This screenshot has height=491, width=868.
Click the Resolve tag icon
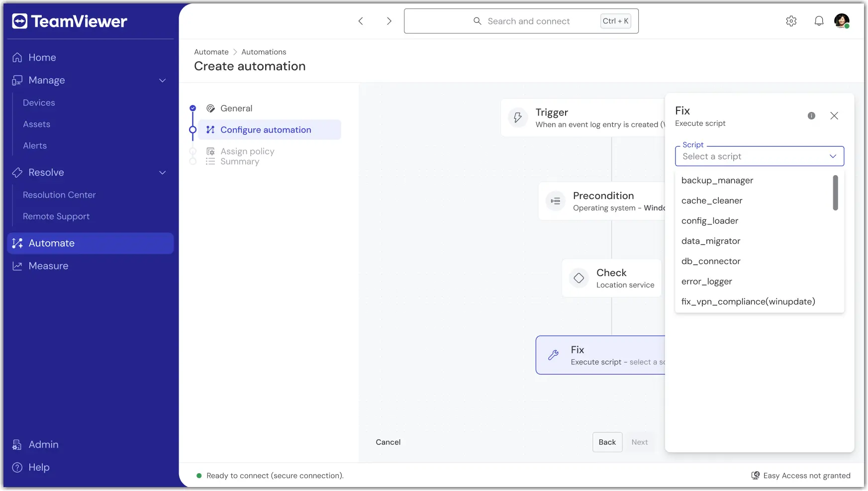click(x=17, y=173)
